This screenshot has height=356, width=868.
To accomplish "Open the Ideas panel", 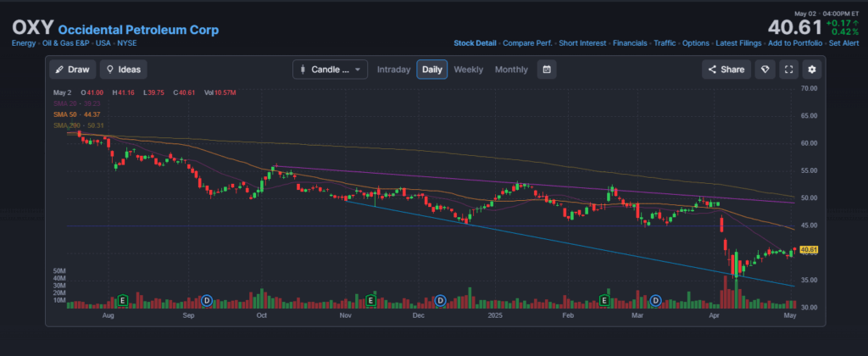I will point(124,70).
